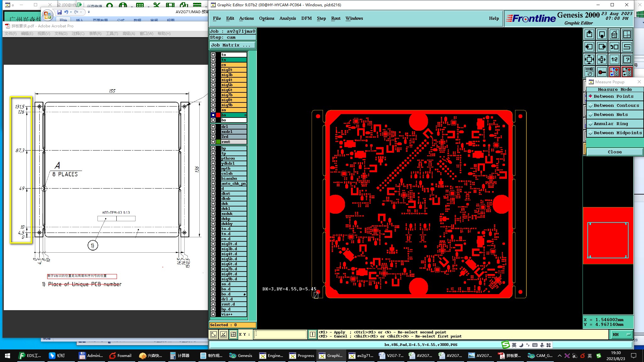Open the Options menu

pos(266,19)
